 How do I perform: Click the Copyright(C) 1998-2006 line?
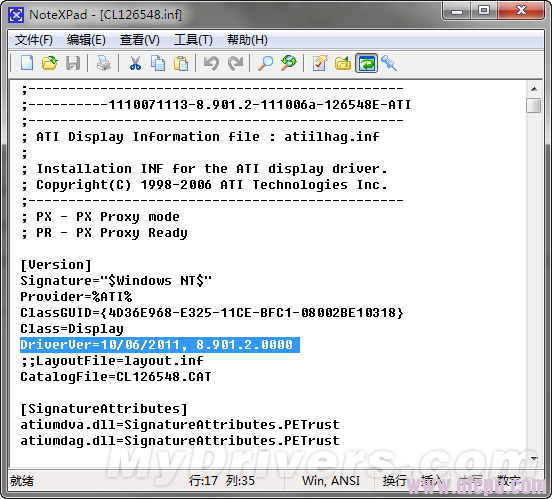(x=204, y=185)
